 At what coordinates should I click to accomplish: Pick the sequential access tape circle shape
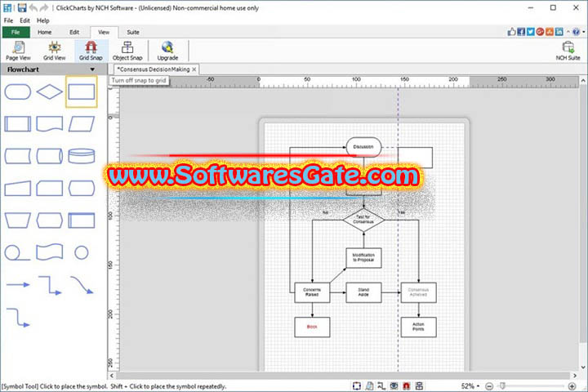[17, 253]
